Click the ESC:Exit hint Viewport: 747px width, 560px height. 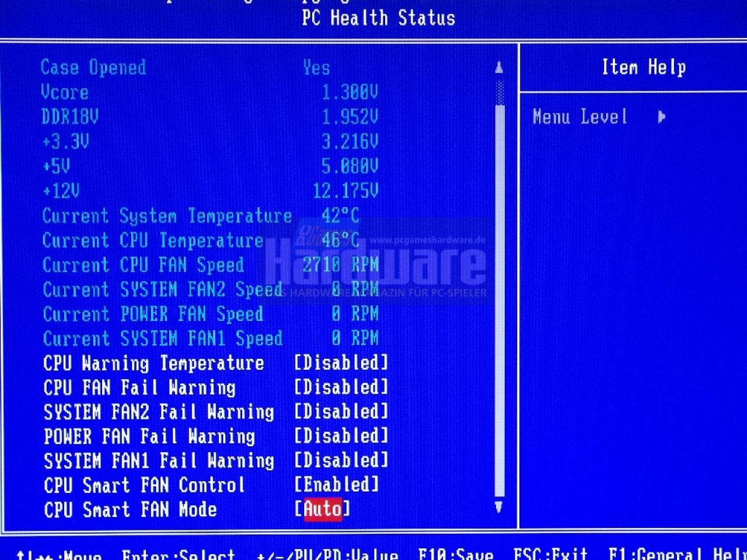click(x=550, y=553)
